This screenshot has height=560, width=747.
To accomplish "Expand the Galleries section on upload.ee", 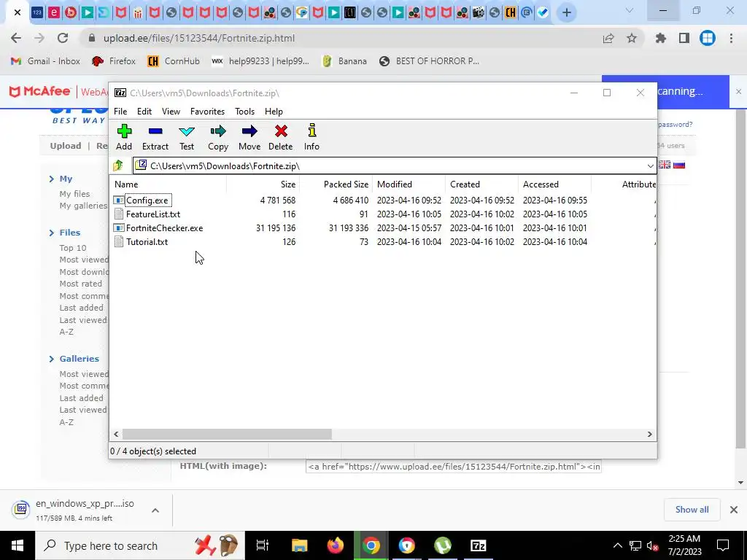I will (74, 359).
